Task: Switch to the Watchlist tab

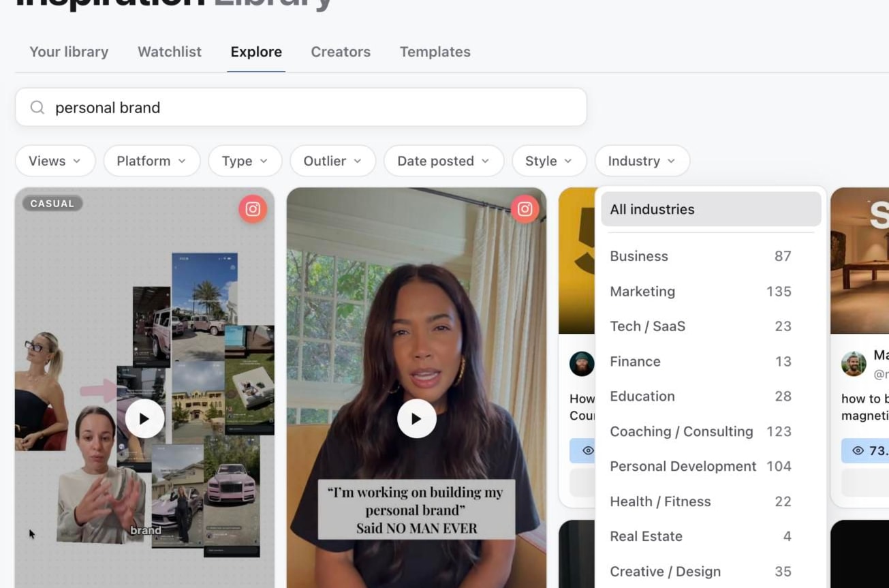Action: coord(170,52)
